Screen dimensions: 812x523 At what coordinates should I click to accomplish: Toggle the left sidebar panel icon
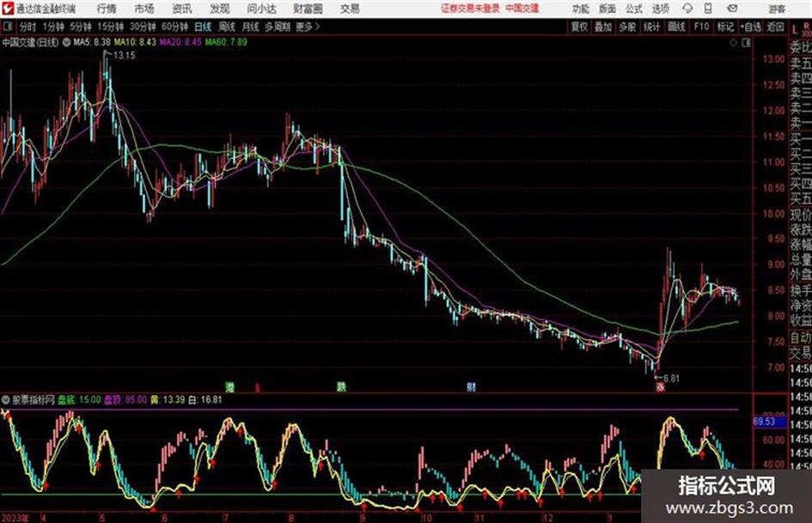[x=7, y=26]
